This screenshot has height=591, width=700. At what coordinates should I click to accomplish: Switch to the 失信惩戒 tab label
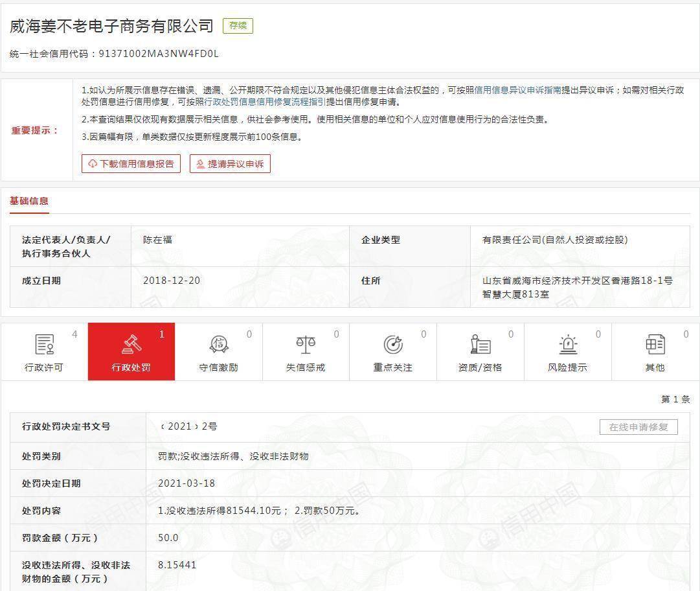pos(306,367)
